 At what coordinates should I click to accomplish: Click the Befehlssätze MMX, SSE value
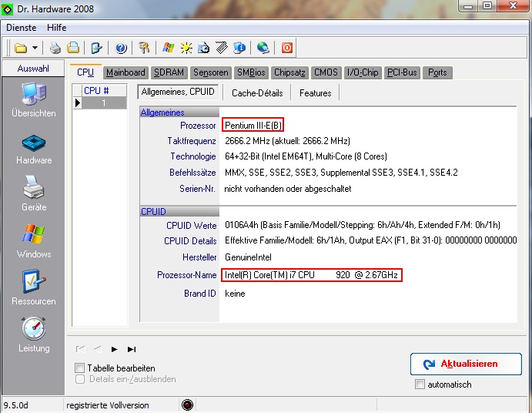[341, 172]
